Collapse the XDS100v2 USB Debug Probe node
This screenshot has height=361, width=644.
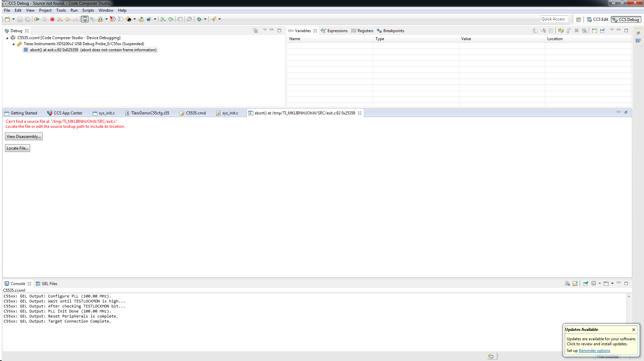click(13, 44)
